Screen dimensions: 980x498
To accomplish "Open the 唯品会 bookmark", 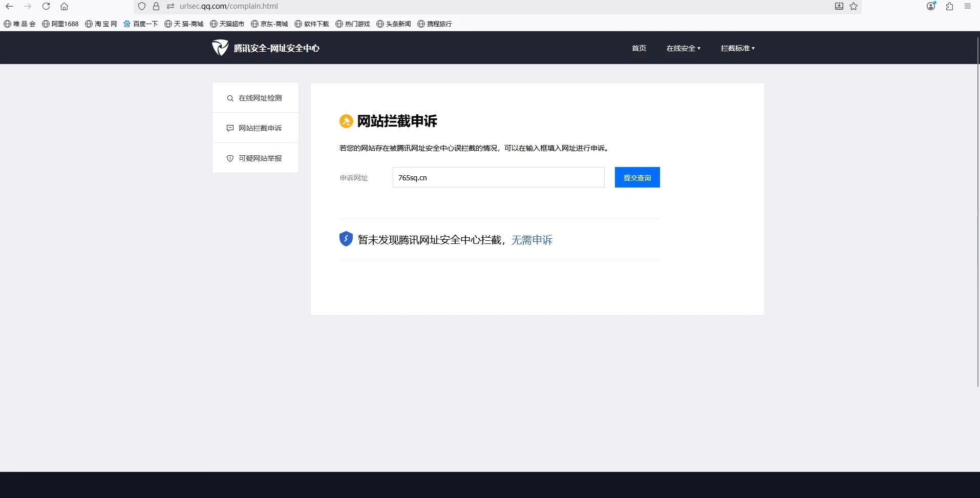I will [x=20, y=24].
